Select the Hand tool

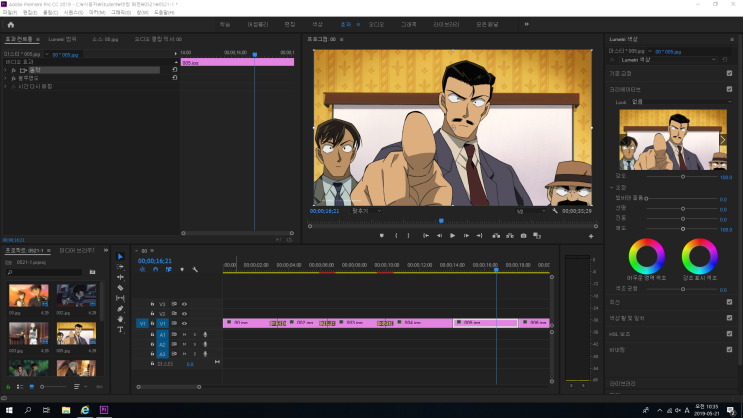point(120,319)
